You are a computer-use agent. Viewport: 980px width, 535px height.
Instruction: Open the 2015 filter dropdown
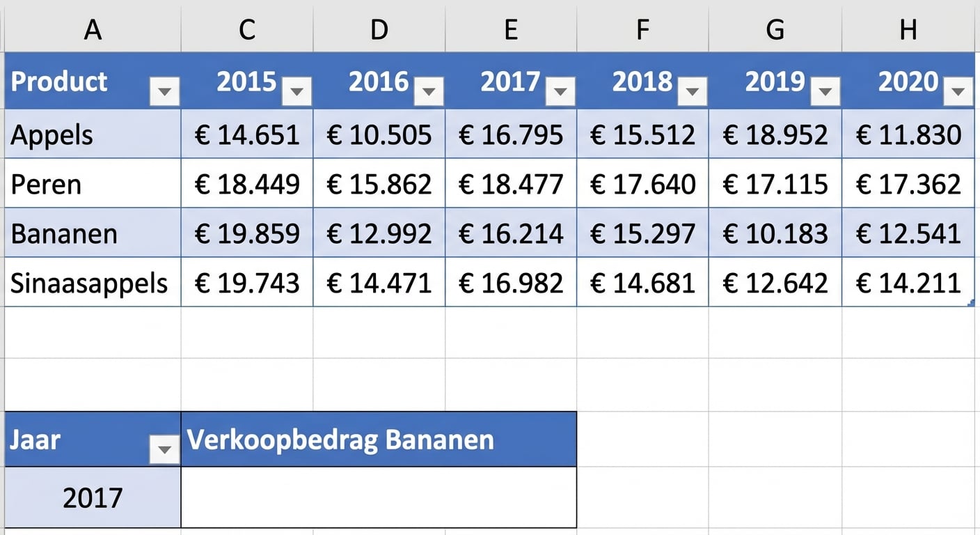tap(297, 91)
